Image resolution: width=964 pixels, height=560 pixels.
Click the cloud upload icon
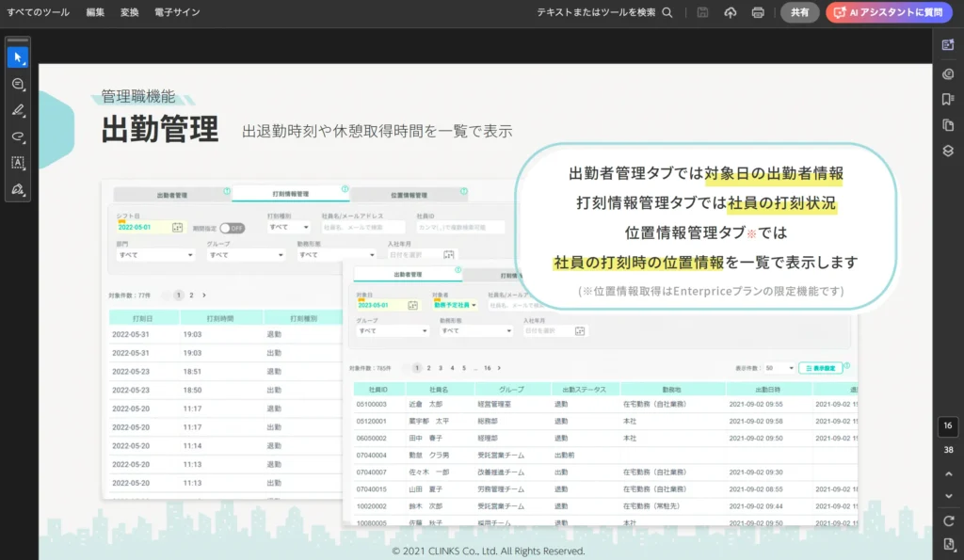click(x=731, y=12)
